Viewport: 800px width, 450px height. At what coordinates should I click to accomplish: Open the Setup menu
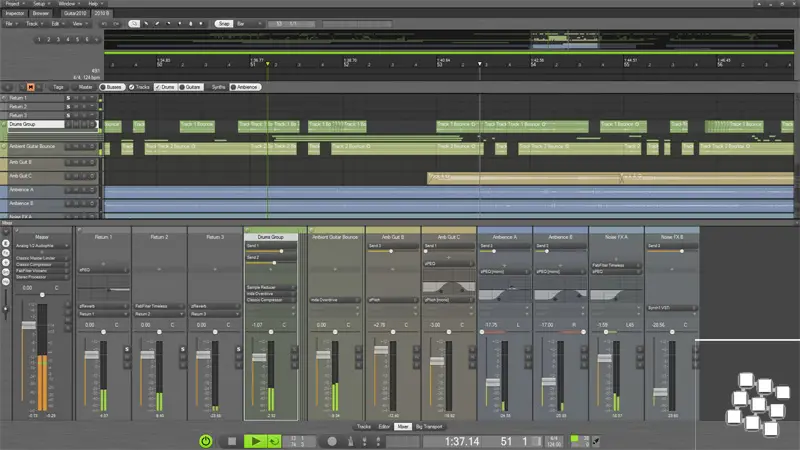(x=39, y=4)
